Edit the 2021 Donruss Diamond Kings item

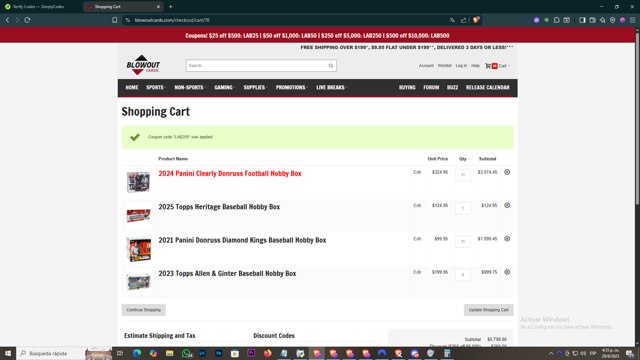coord(417,239)
